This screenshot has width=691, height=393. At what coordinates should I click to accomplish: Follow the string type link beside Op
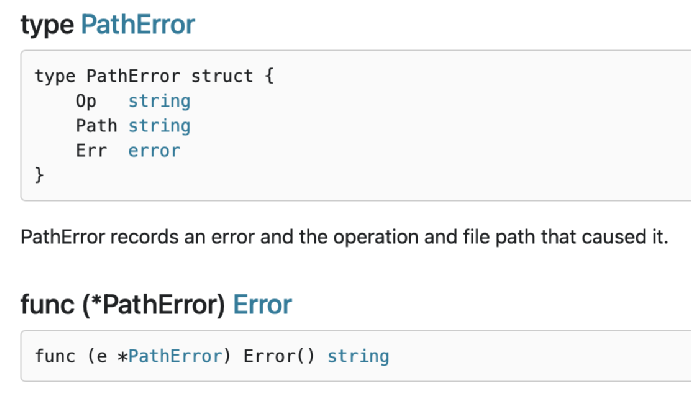coord(160,101)
